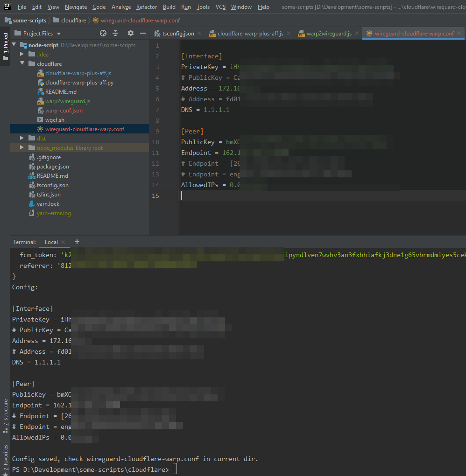The width and height of the screenshot is (466, 476).
Task: Close the tsconfig.json editor tab
Action: coord(199,34)
